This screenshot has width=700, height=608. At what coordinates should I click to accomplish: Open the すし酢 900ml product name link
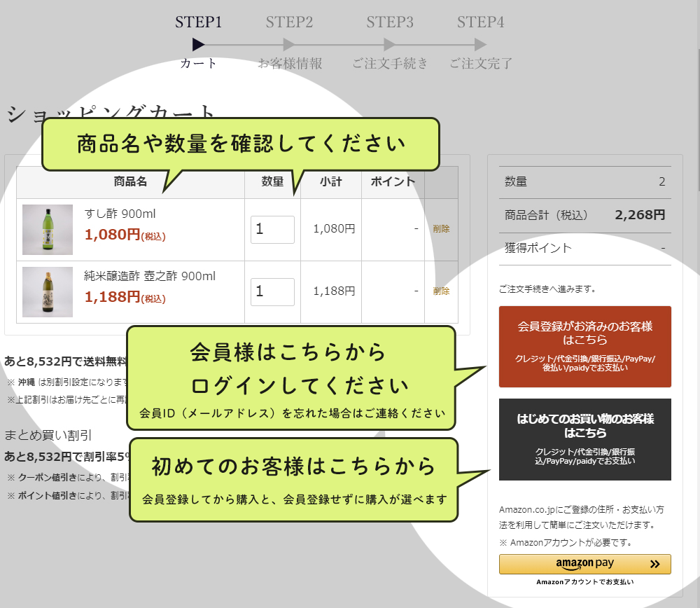[126, 213]
